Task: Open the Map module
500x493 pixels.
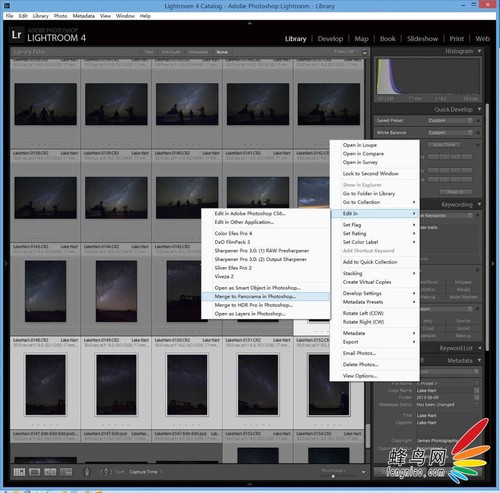Action: pyautogui.click(x=361, y=39)
